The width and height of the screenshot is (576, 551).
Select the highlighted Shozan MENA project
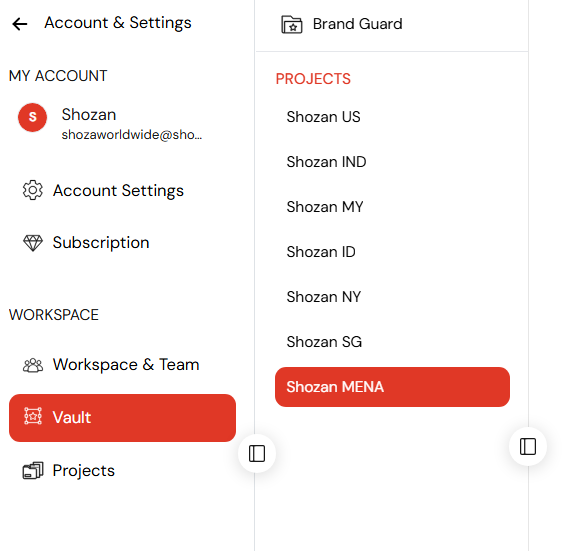click(392, 387)
